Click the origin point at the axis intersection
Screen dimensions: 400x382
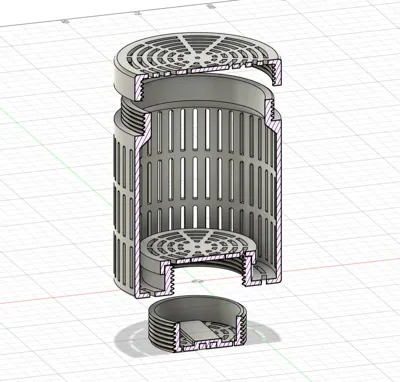[197, 281]
